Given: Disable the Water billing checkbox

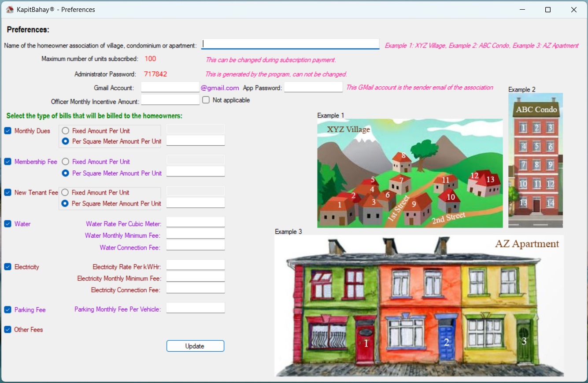Looking at the screenshot, I should pyautogui.click(x=8, y=224).
